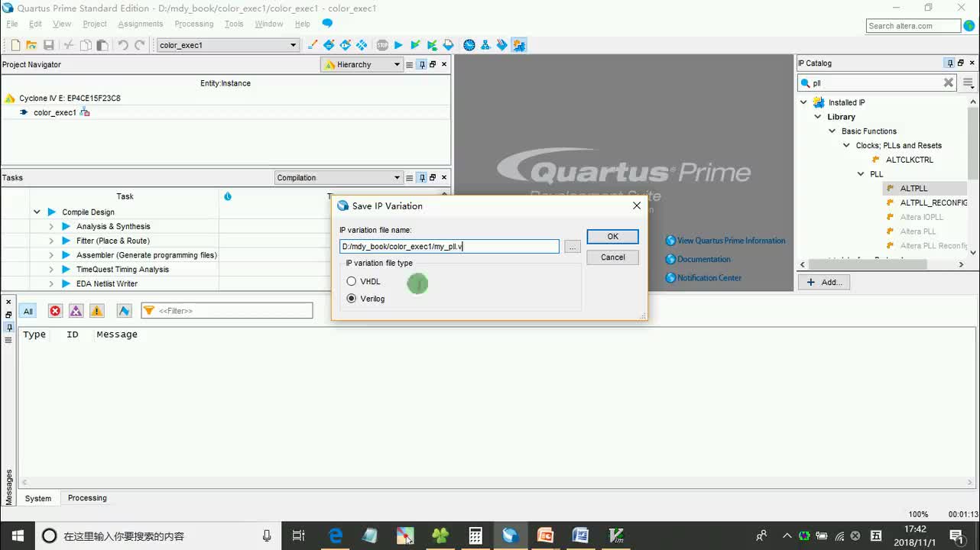
Task: Collapse the Compile Design task
Action: pyautogui.click(x=37, y=212)
